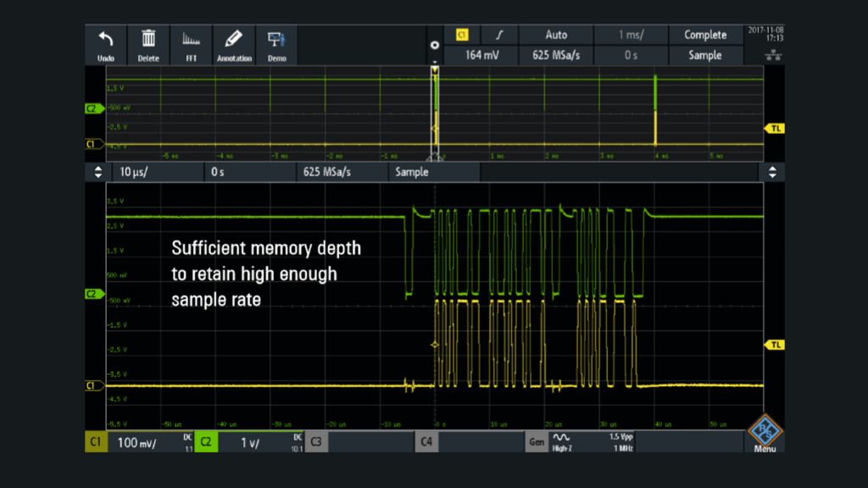Toggle channel C4 on
This screenshot has height=488, width=868.
426,441
